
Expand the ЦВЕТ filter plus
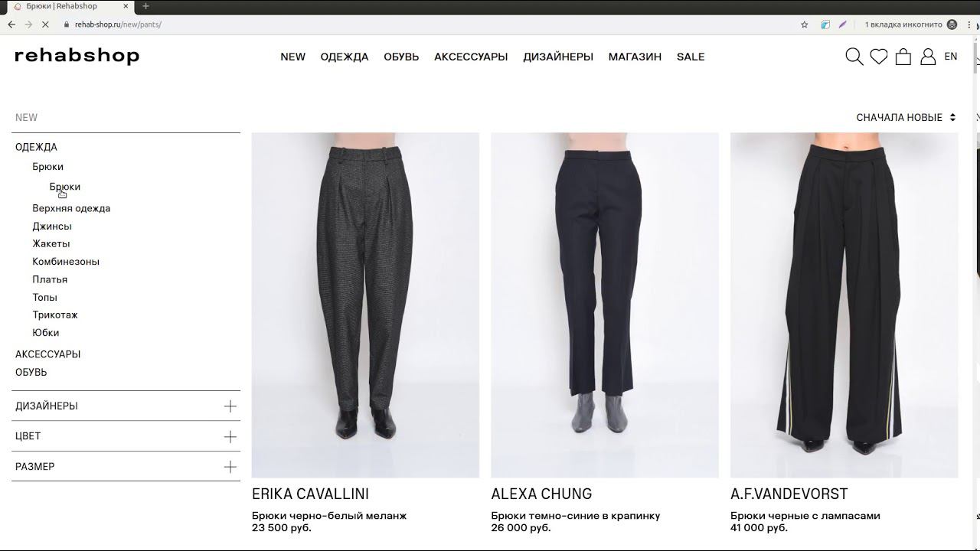click(230, 436)
